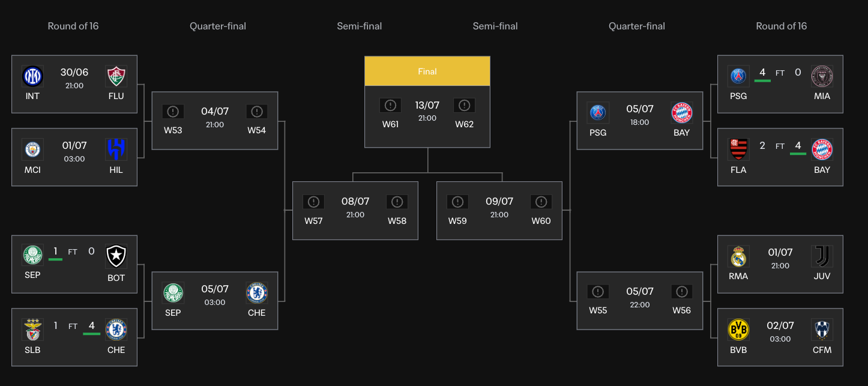
Task: Click Botafogo's score of 0
Action: pos(91,251)
